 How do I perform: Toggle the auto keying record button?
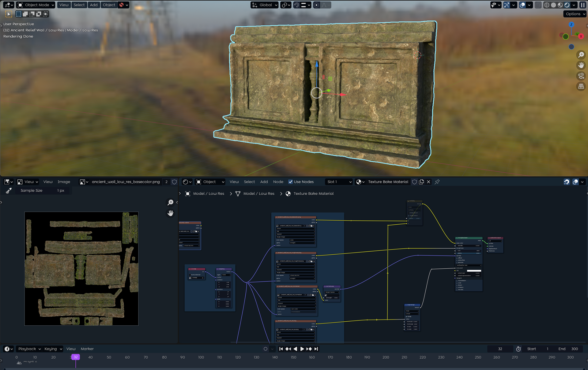(x=266, y=349)
